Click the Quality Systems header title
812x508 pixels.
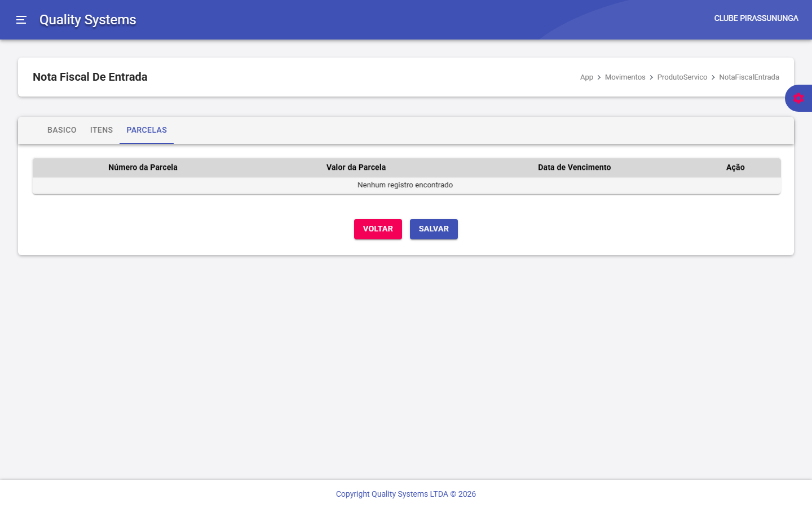pos(87,20)
